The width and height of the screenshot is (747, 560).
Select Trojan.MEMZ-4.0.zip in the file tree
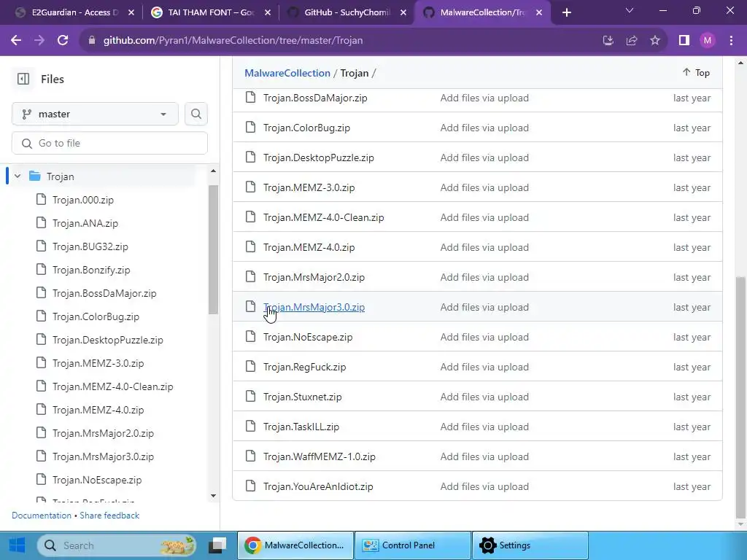(98, 410)
